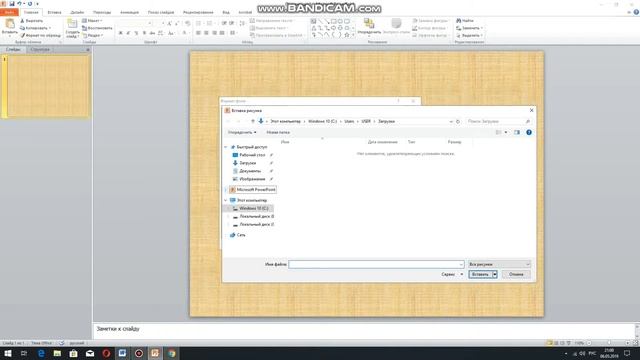
Task: Select Документы in navigation tree
Action: tap(250, 171)
